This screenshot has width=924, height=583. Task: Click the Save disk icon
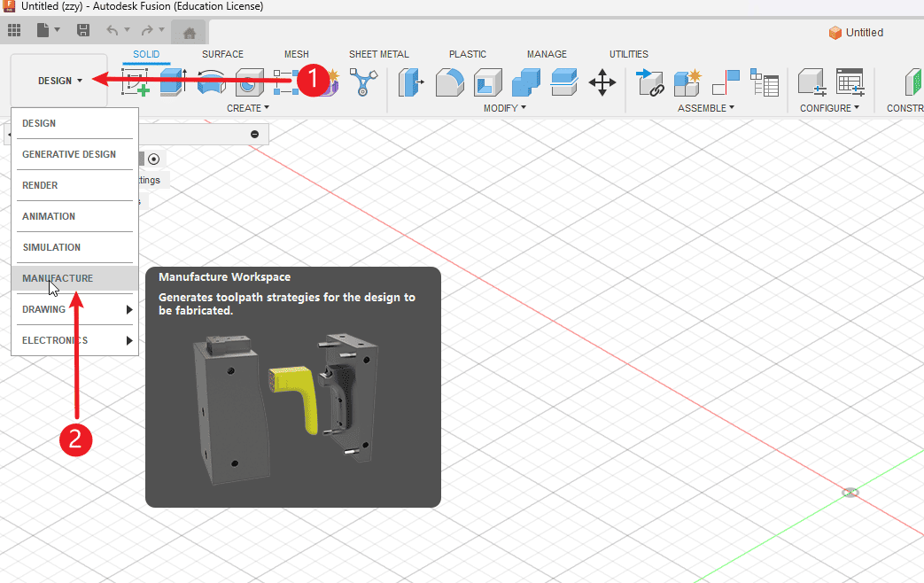[x=83, y=31]
